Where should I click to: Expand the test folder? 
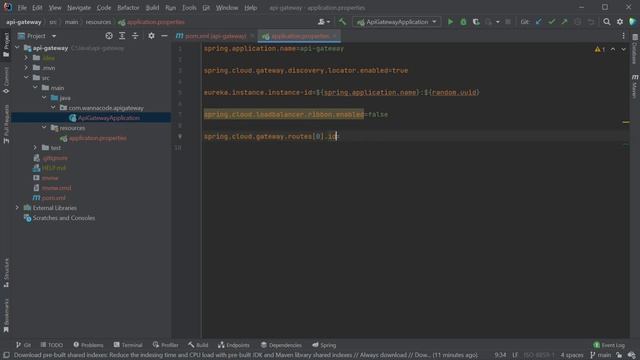[35, 148]
